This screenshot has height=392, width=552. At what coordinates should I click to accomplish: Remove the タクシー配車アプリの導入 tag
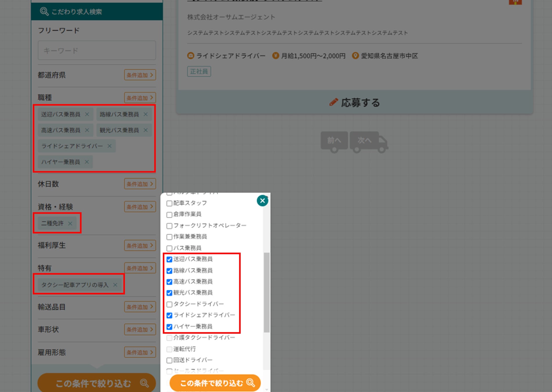click(x=115, y=285)
